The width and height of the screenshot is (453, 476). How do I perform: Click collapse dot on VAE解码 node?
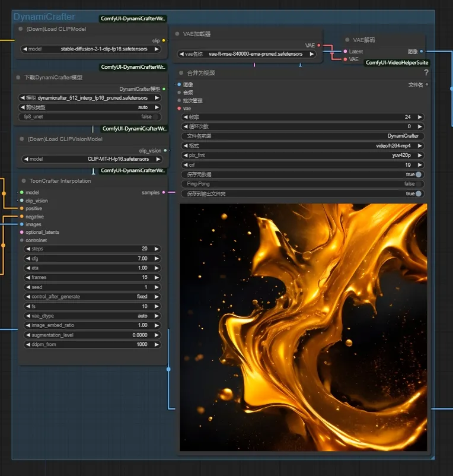tap(346, 40)
